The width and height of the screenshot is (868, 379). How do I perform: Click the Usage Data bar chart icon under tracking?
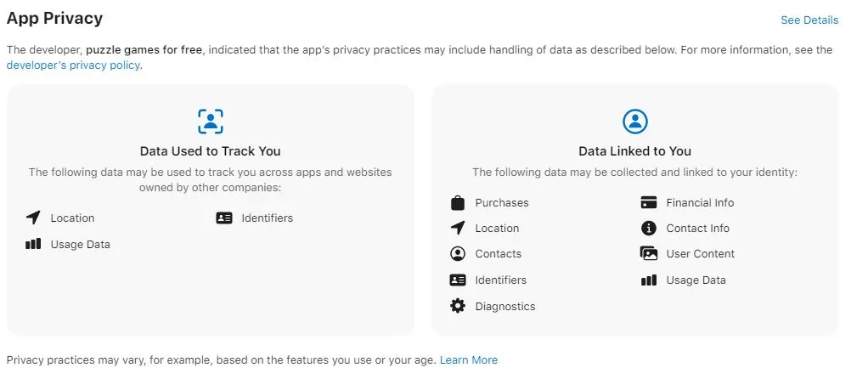(33, 244)
